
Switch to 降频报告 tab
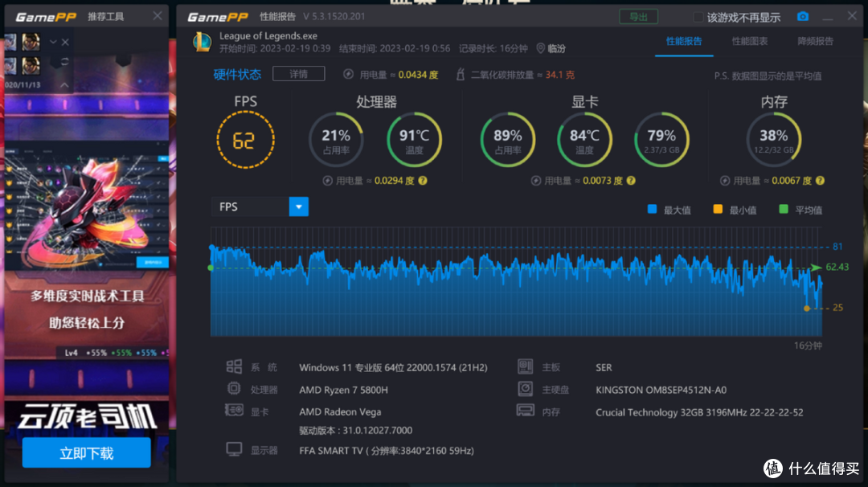pyautogui.click(x=815, y=41)
